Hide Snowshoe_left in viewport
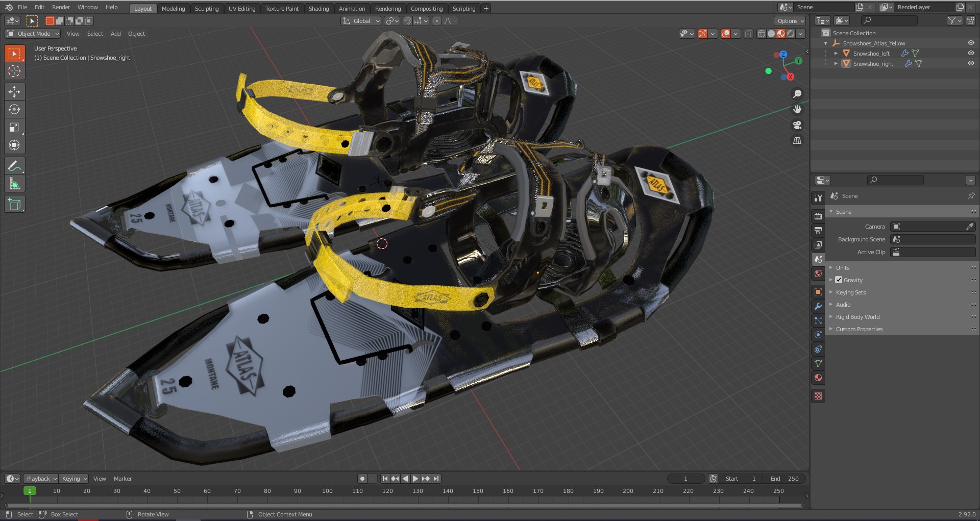 click(971, 53)
